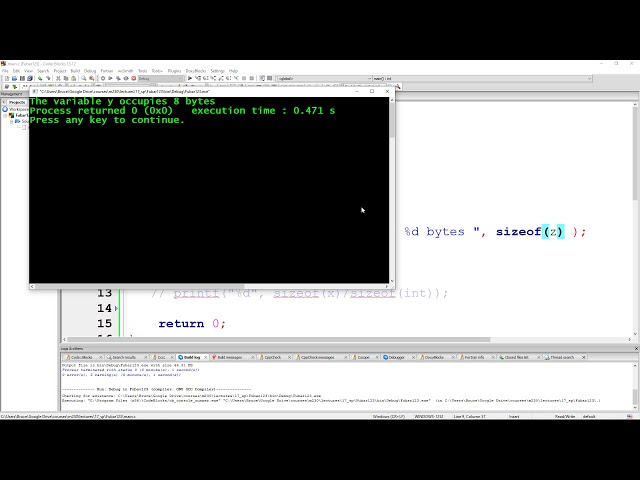The image size is (640, 480).
Task: Open the Settings menu
Action: [x=218, y=71]
